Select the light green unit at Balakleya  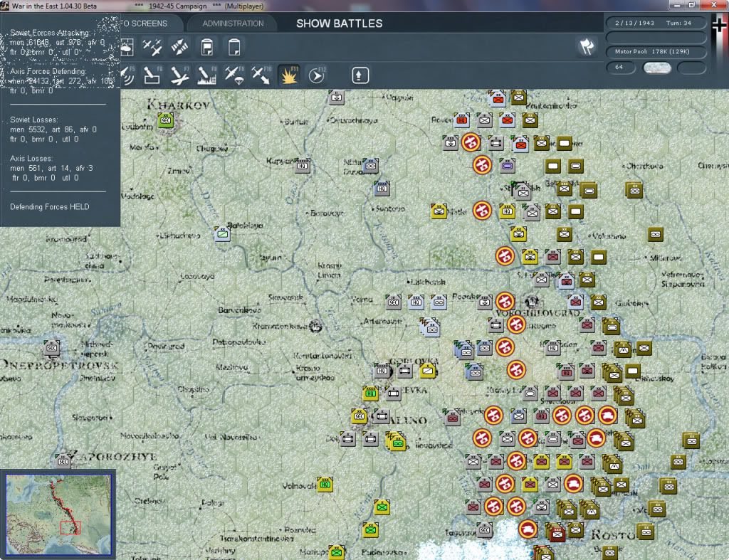click(222, 234)
